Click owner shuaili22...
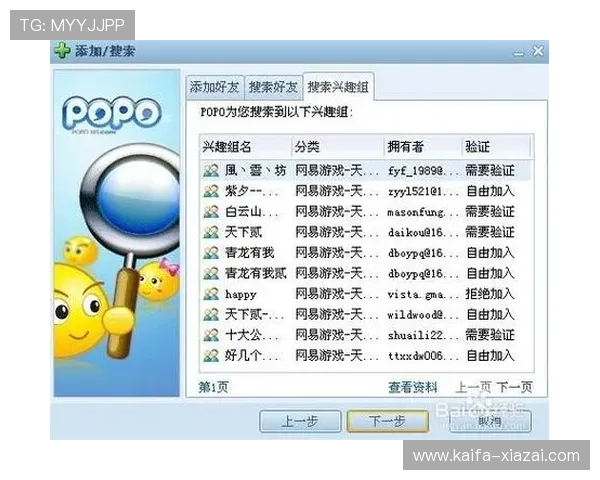600x480 pixels. coord(423,335)
